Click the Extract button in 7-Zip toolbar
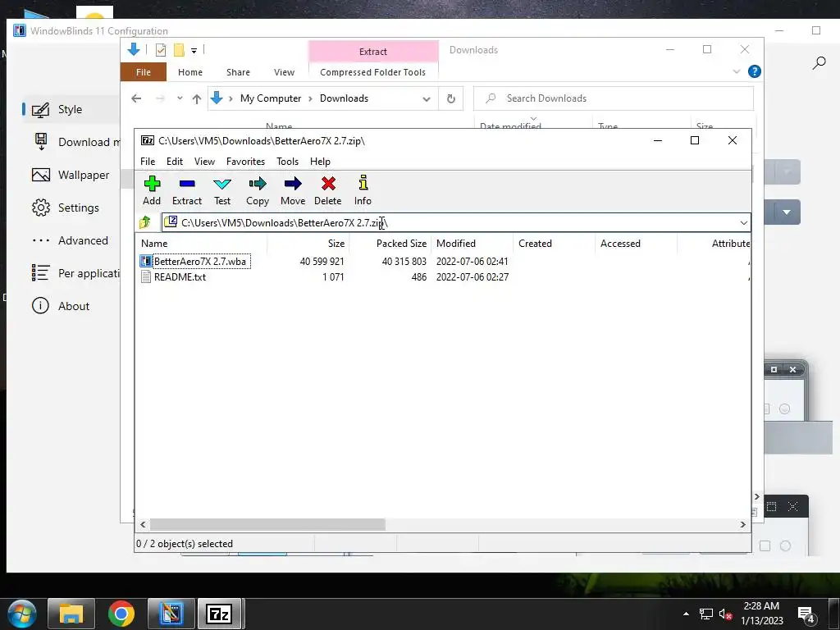Screen dimensions: 840x630 [x=187, y=190]
